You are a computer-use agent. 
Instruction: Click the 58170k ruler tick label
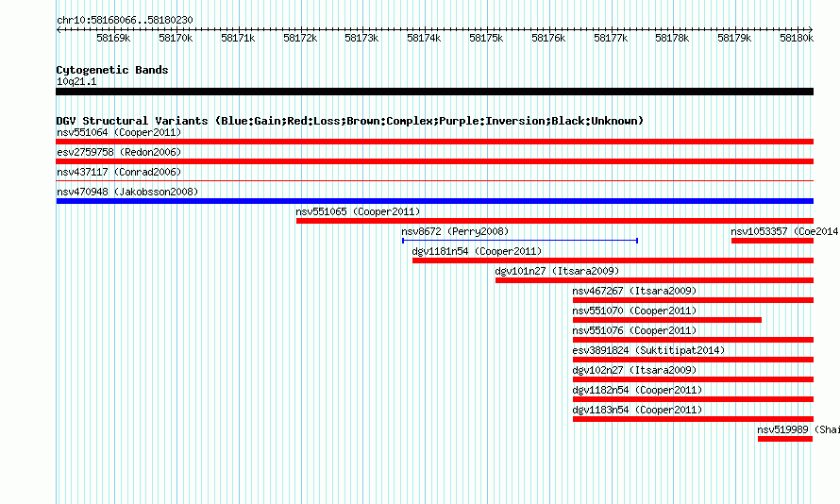point(176,38)
